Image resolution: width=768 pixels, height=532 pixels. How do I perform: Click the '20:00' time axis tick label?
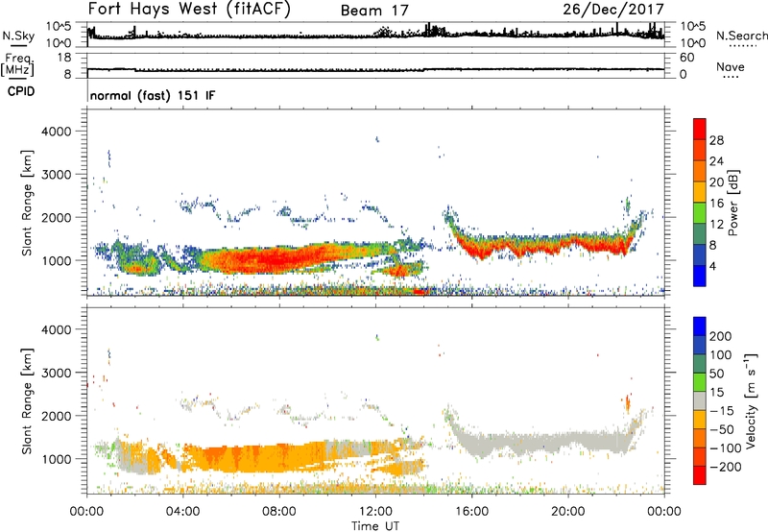click(567, 512)
